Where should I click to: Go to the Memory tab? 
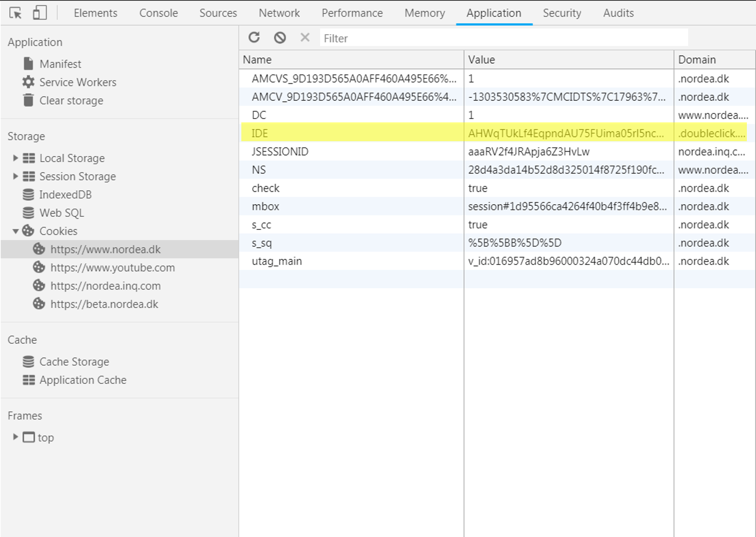click(424, 13)
